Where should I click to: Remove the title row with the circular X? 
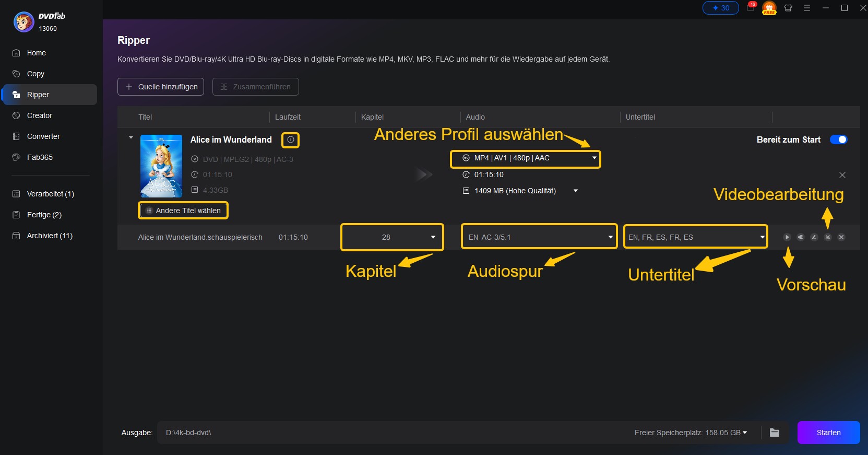pos(841,237)
